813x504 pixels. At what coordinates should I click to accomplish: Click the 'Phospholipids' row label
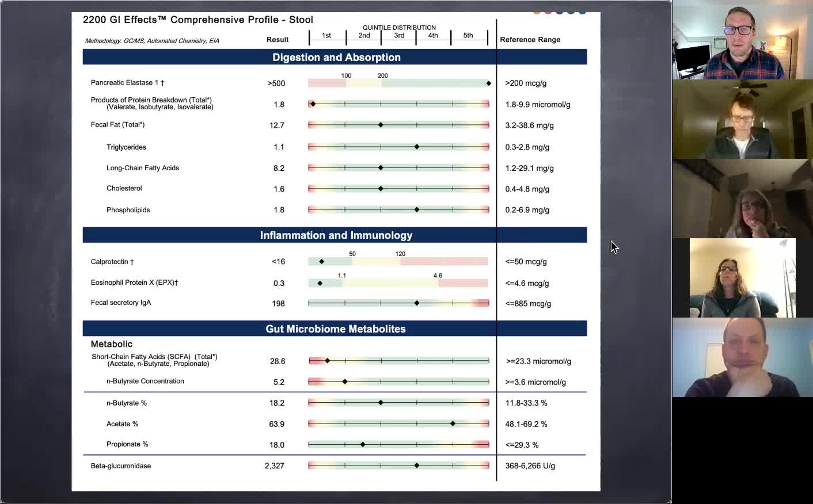[x=128, y=210]
